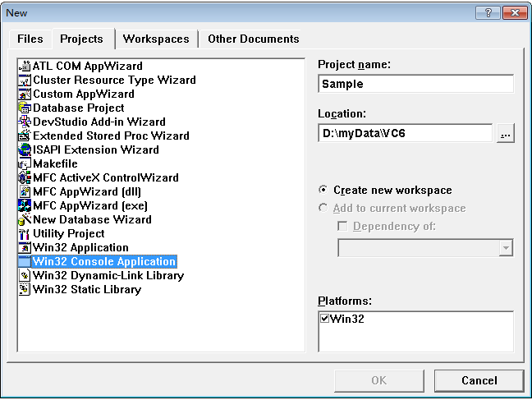Viewport: 532px width, 400px height.
Task: Toggle the Dependency of checkbox
Action: tap(342, 226)
